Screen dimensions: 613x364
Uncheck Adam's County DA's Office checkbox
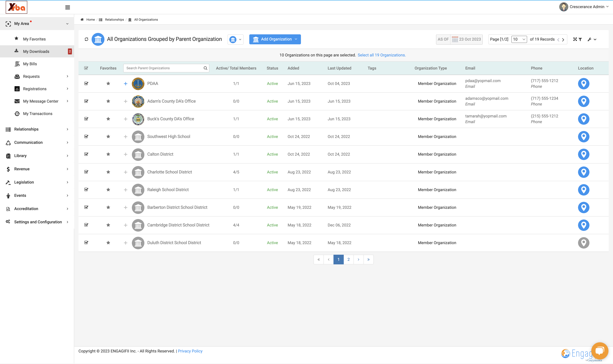pyautogui.click(x=86, y=101)
